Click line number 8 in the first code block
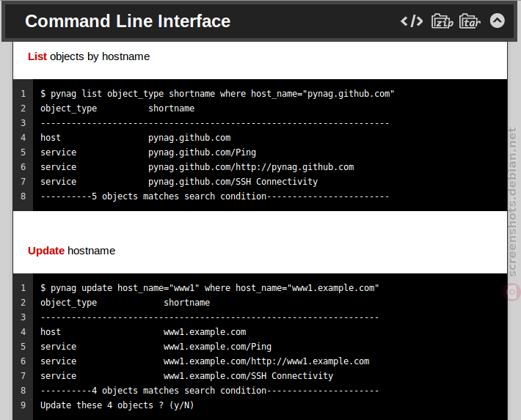Viewport: 521px width, 420px height. click(x=23, y=196)
